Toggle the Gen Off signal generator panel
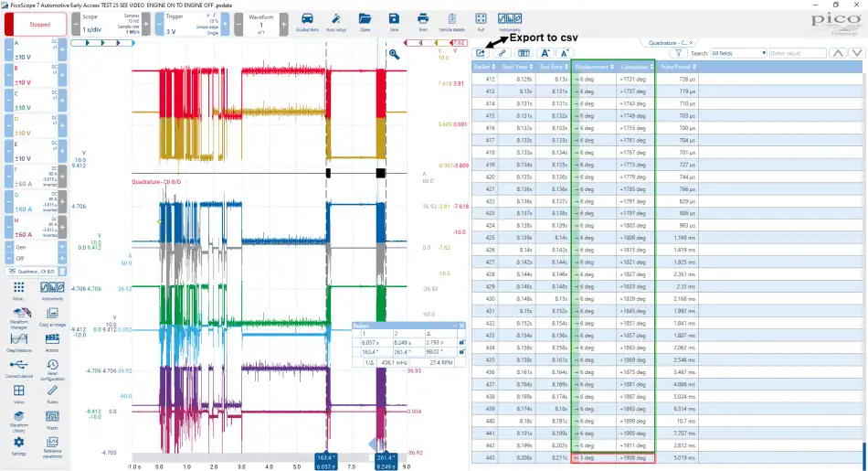Screen dimensions: 868x471 point(36,252)
